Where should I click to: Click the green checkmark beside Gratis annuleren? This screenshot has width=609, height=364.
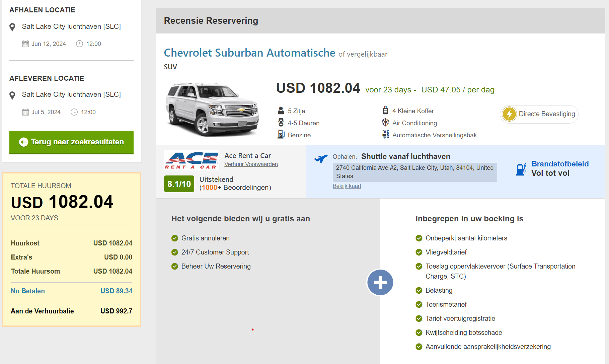click(175, 238)
